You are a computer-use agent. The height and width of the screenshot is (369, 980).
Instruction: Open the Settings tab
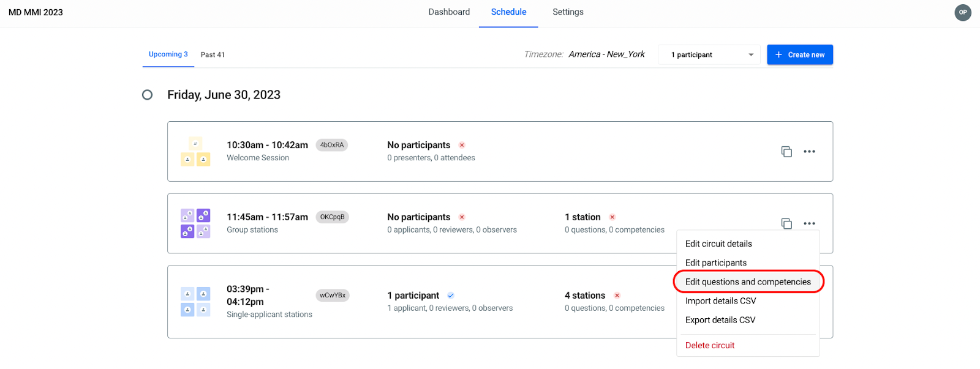click(568, 12)
